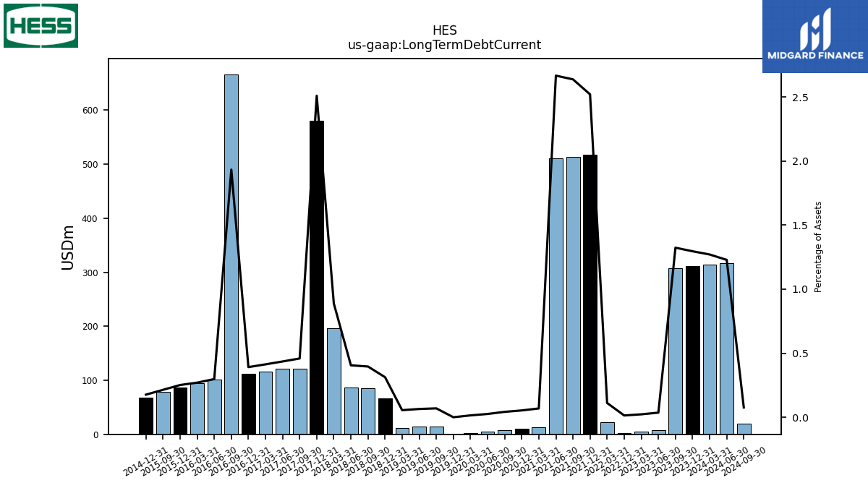Click the us-gaap:LongTermDebtCurrent subtitle
868x488 pixels.
tap(444, 45)
